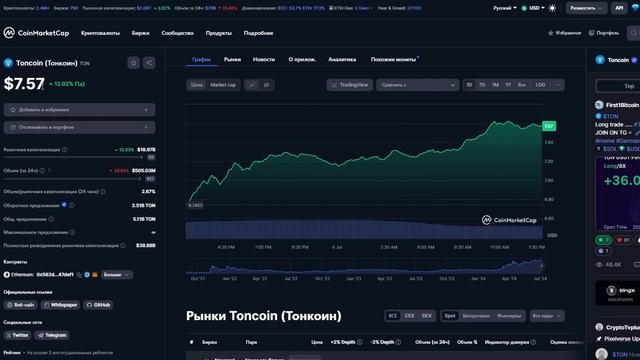Toggle the LOG scale button
Image resolution: width=640 pixels, height=360 pixels.
[x=540, y=85]
